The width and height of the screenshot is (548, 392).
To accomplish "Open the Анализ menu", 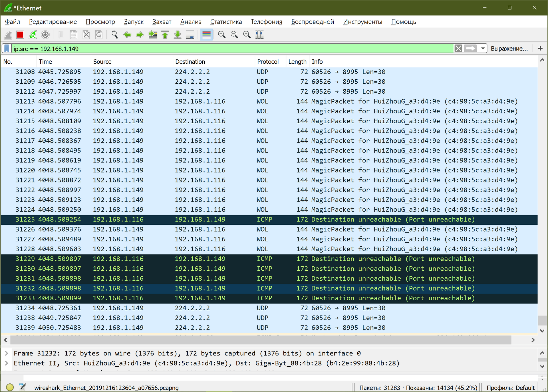I will (x=191, y=22).
